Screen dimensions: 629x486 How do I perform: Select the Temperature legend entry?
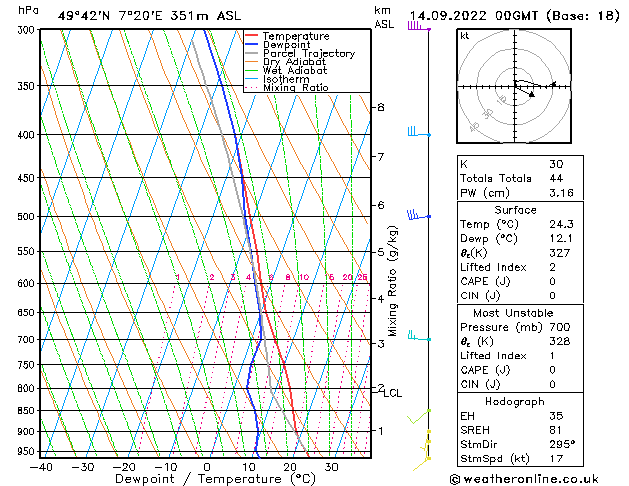point(296,36)
